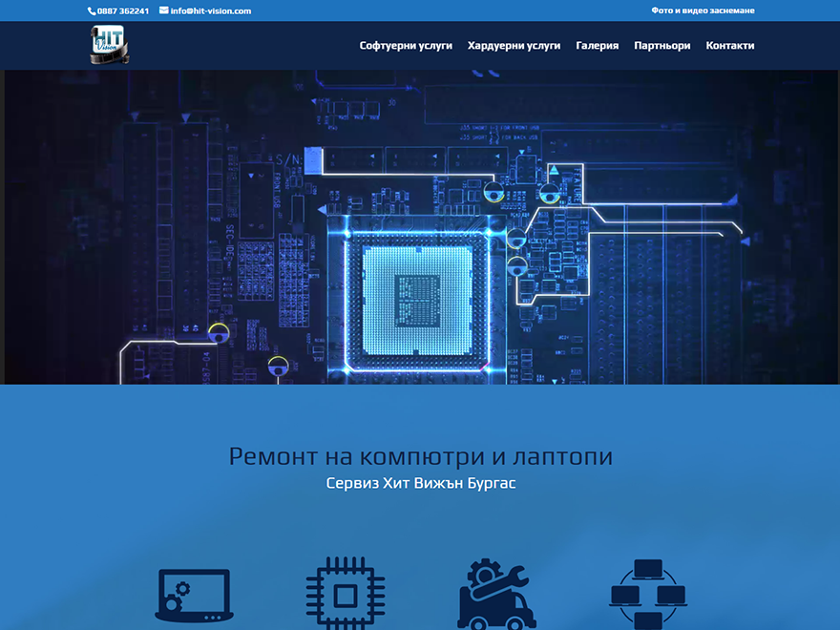This screenshot has height=630, width=840.
Task: Click the info@hit-vision.com email link
Action: [211, 10]
